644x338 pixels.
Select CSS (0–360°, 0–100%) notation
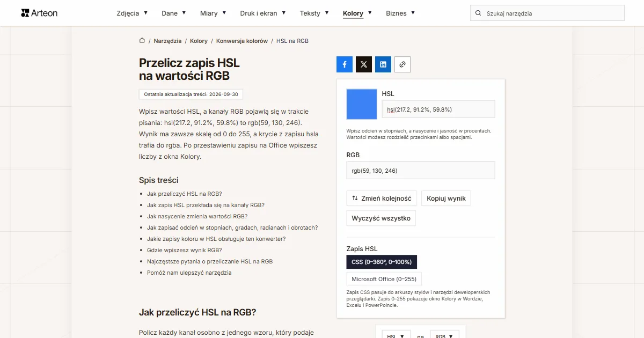[x=382, y=262]
